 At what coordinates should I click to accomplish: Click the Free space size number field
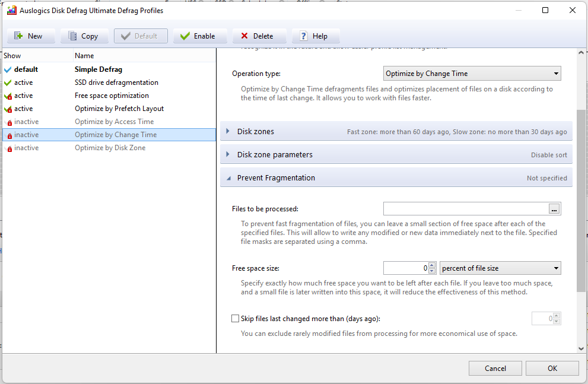point(406,268)
